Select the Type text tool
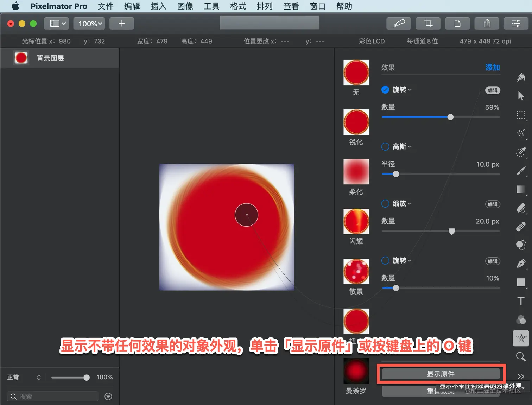This screenshot has width=532, height=405. [x=521, y=301]
